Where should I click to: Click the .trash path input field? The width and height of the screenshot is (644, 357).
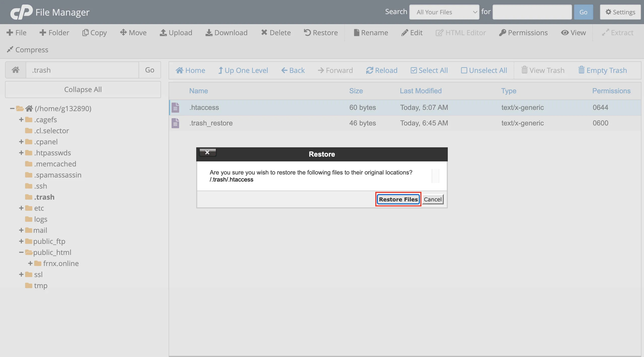coord(82,70)
